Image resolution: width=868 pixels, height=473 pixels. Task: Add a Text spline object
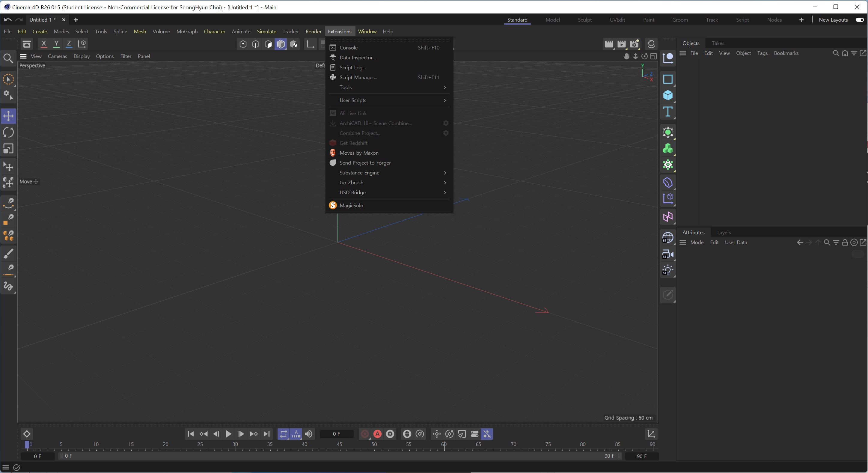point(668,112)
